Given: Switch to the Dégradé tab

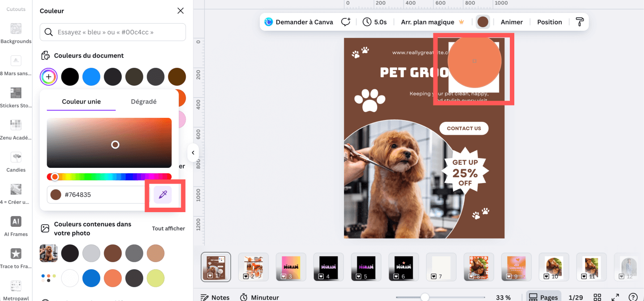Looking at the screenshot, I should pos(144,101).
